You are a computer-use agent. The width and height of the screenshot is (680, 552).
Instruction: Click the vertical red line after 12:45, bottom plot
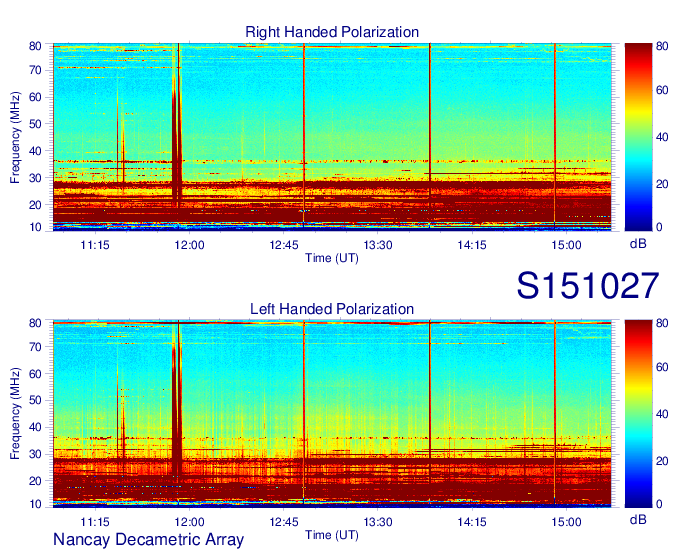[304, 412]
